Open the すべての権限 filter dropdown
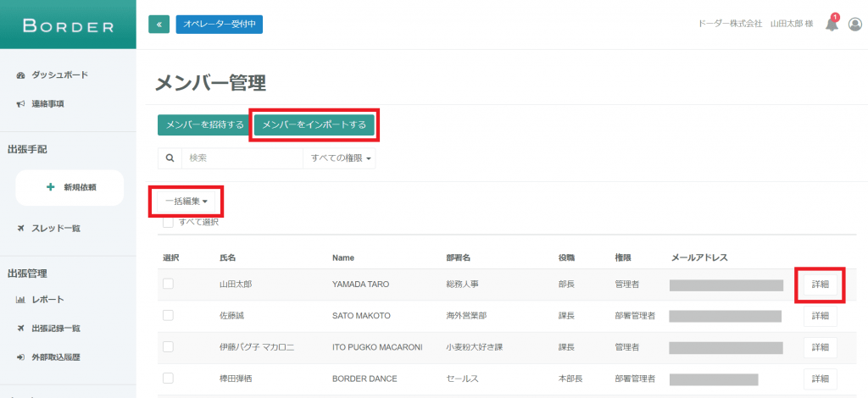The height and width of the screenshot is (398, 868). [339, 158]
